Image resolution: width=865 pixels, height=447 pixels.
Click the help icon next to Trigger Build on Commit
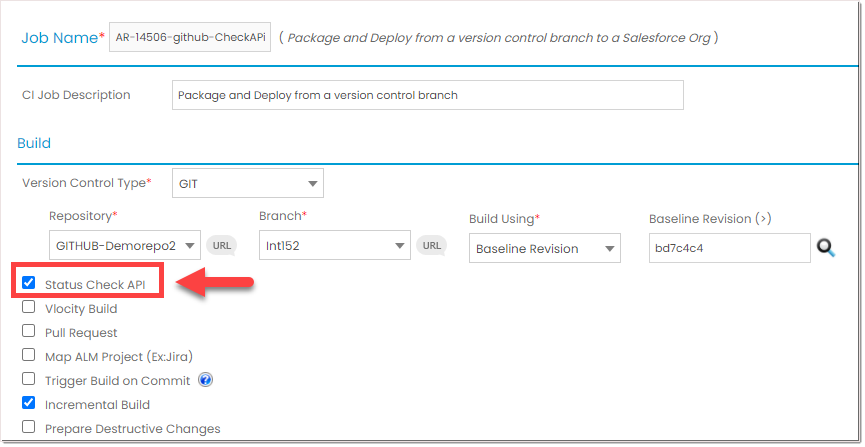pyautogui.click(x=205, y=380)
